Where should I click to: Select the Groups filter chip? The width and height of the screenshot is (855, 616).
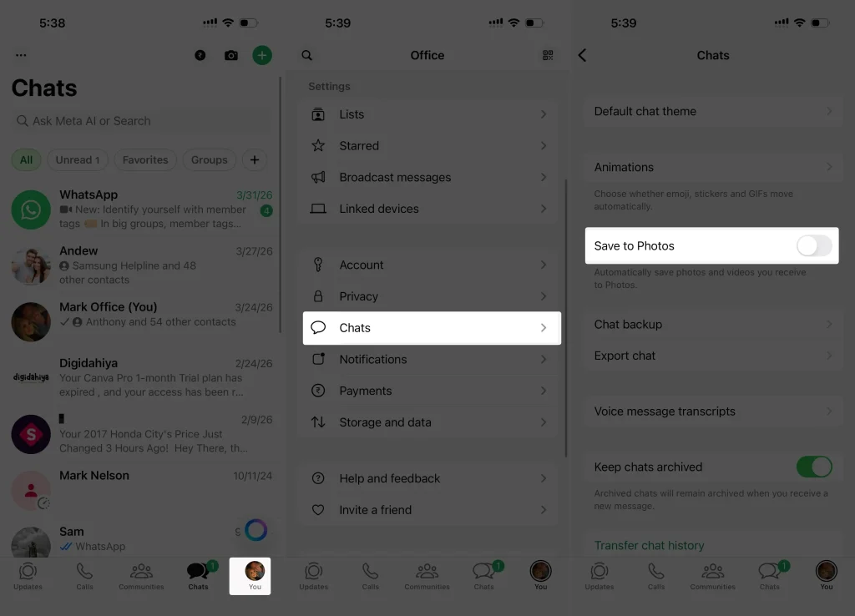point(209,159)
